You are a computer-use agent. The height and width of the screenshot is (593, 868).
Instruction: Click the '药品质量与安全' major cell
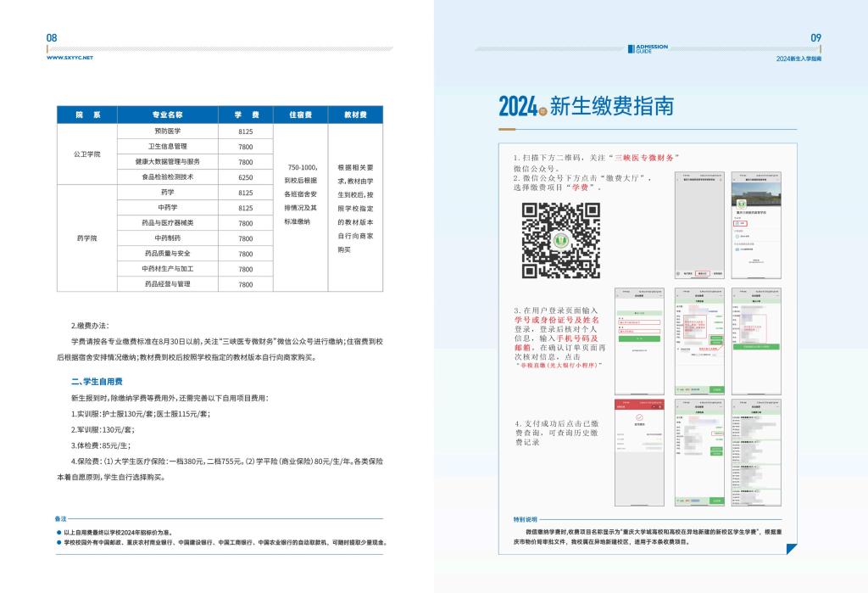click(x=167, y=254)
